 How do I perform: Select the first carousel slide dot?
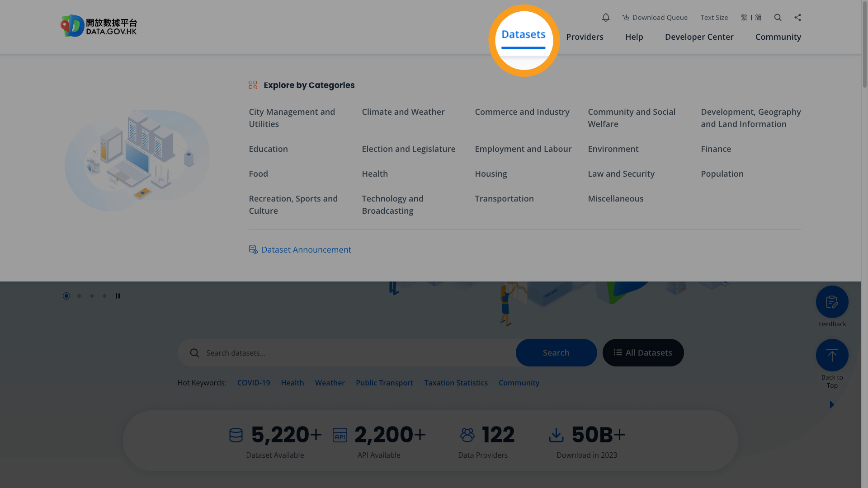pyautogui.click(x=66, y=296)
